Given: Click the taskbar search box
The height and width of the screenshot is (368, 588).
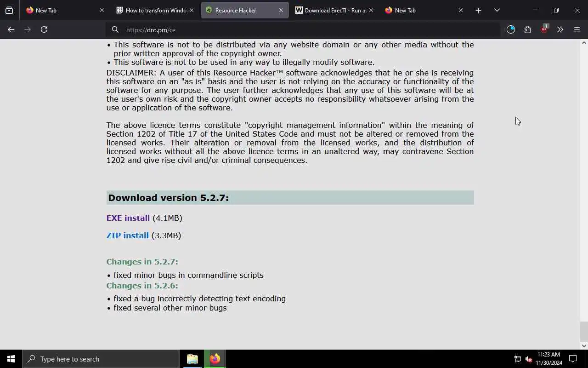Looking at the screenshot, I should pyautogui.click(x=101, y=359).
